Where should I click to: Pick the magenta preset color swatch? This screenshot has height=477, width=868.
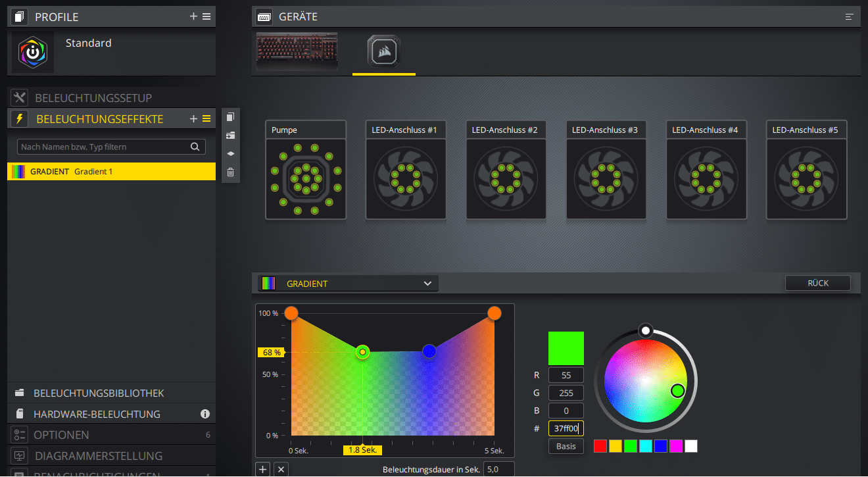(x=675, y=446)
